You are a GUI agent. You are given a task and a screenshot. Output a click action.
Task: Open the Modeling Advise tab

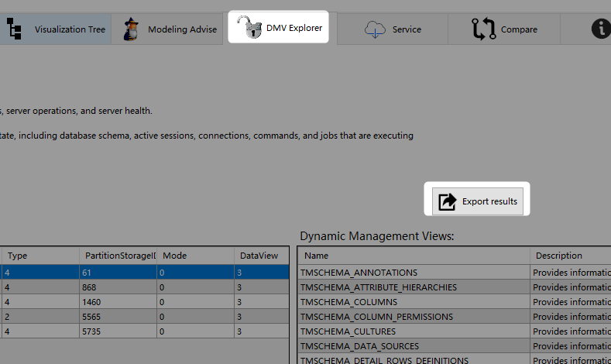click(x=182, y=29)
